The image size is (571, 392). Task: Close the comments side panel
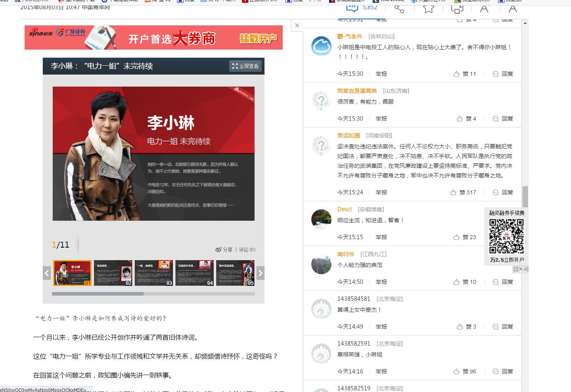coord(297,25)
